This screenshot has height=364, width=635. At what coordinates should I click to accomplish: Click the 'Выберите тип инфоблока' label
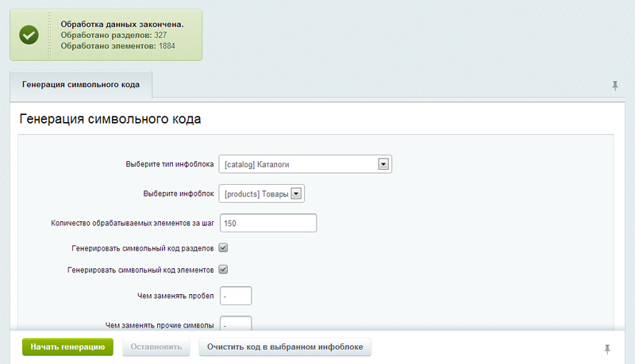[x=170, y=165]
